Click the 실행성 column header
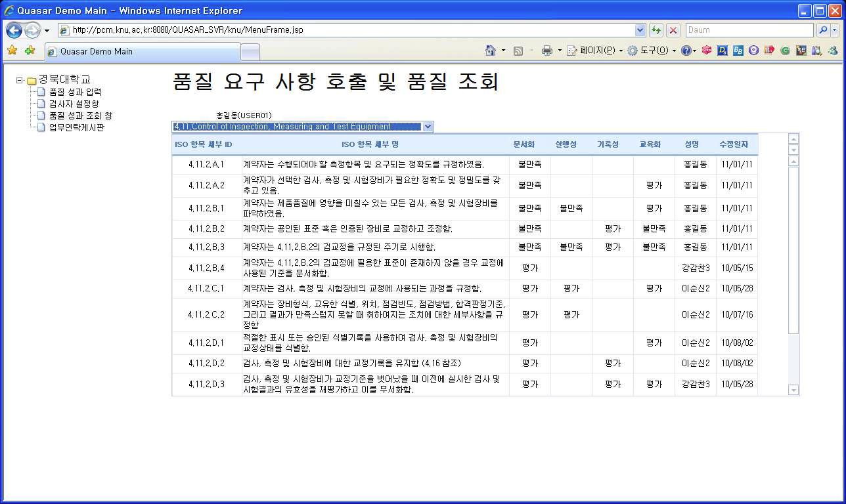 point(566,144)
